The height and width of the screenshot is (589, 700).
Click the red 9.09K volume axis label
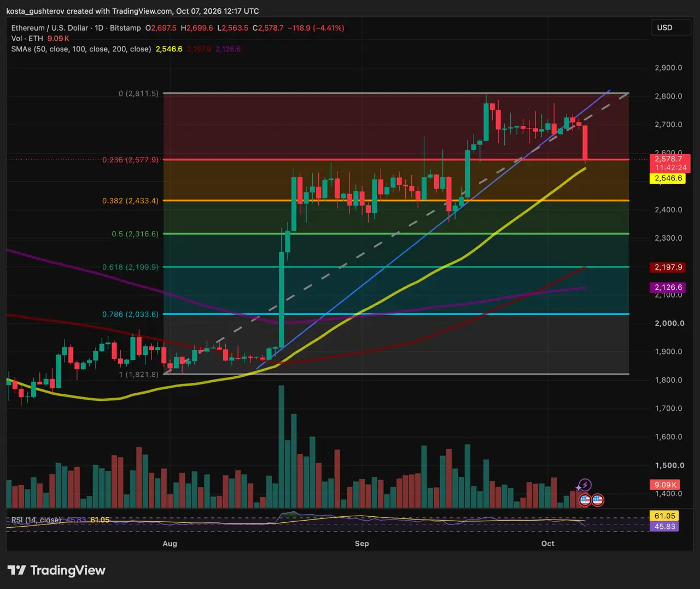(665, 485)
